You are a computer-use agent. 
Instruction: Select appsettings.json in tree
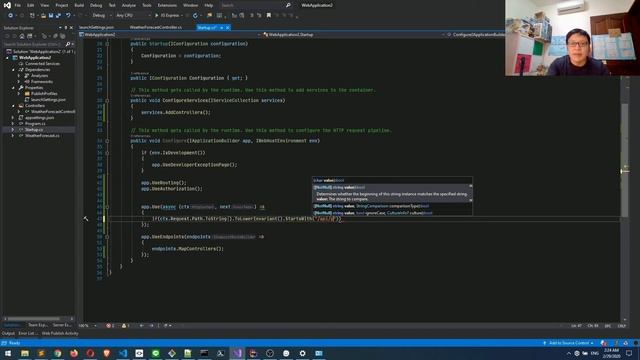click(39, 118)
